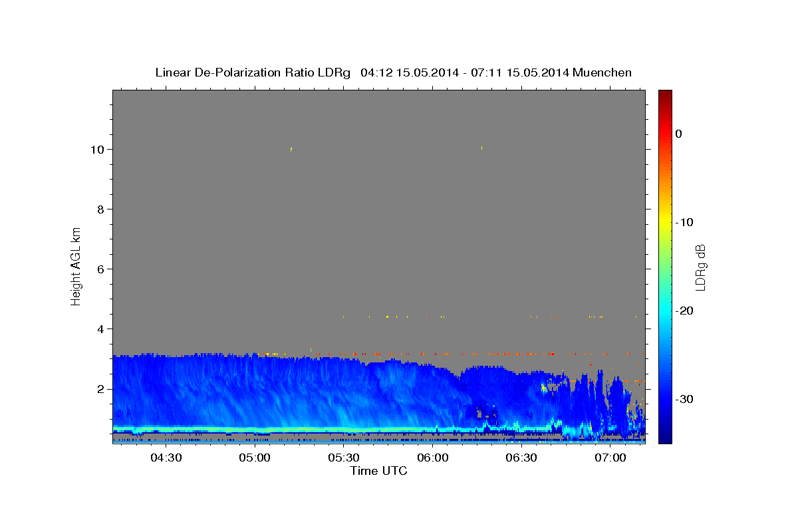The image size is (798, 532).
Task: Click the 04:30 time axis tick label
Action: (x=166, y=458)
